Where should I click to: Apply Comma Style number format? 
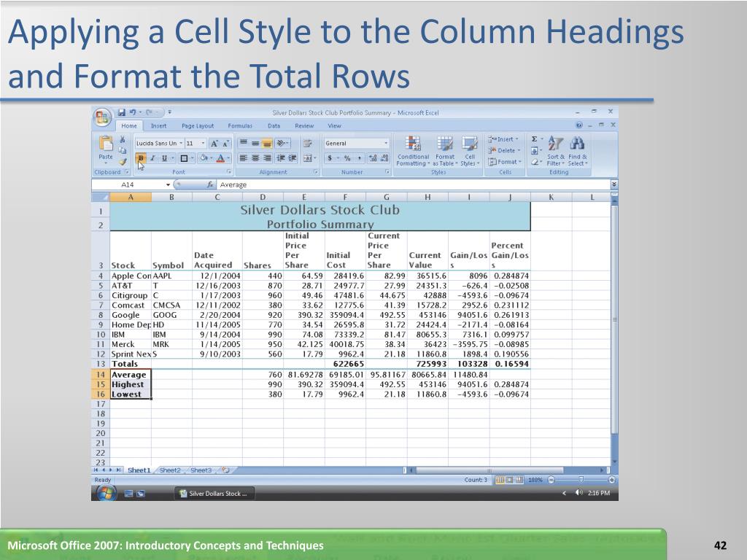359,158
